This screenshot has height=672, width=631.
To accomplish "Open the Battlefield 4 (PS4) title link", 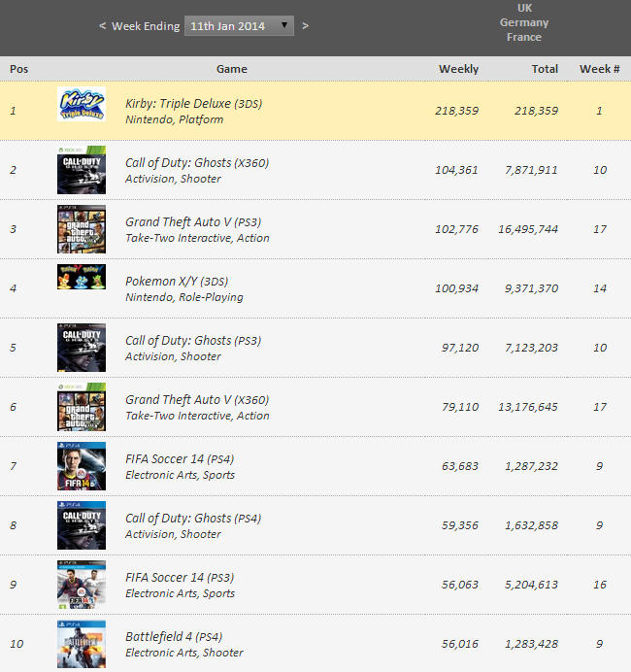I will [174, 637].
